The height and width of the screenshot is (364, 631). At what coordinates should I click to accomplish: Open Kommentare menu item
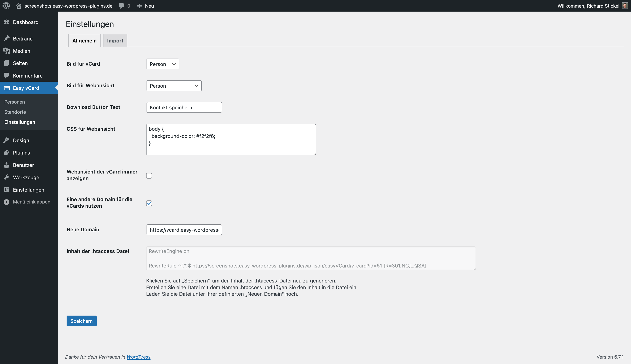(x=29, y=76)
